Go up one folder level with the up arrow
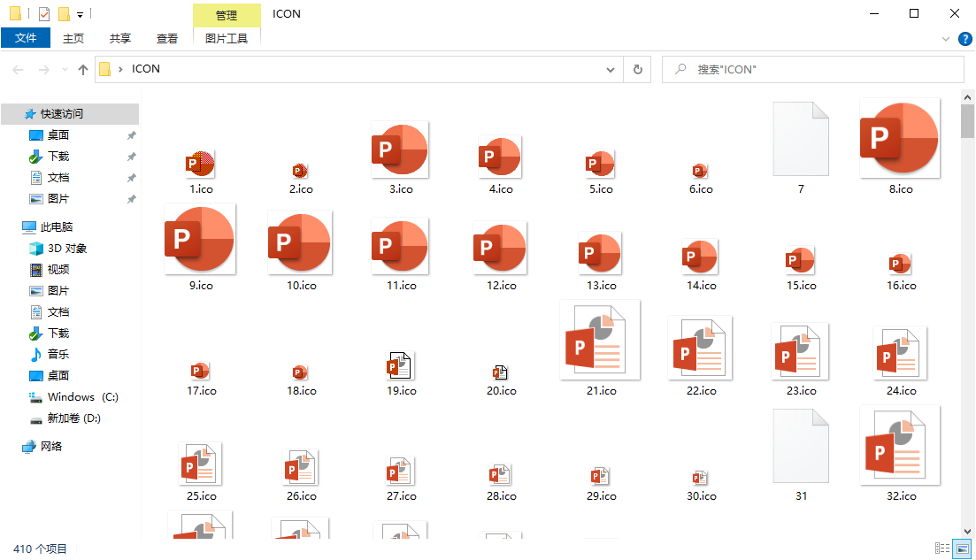Viewport: 976px width, 560px height. pos(83,70)
